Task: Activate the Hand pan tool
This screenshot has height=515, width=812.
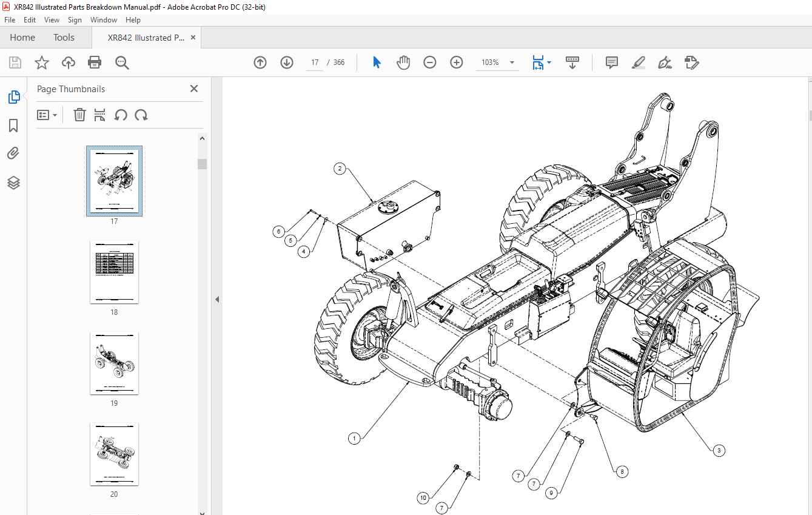Action: tap(403, 62)
